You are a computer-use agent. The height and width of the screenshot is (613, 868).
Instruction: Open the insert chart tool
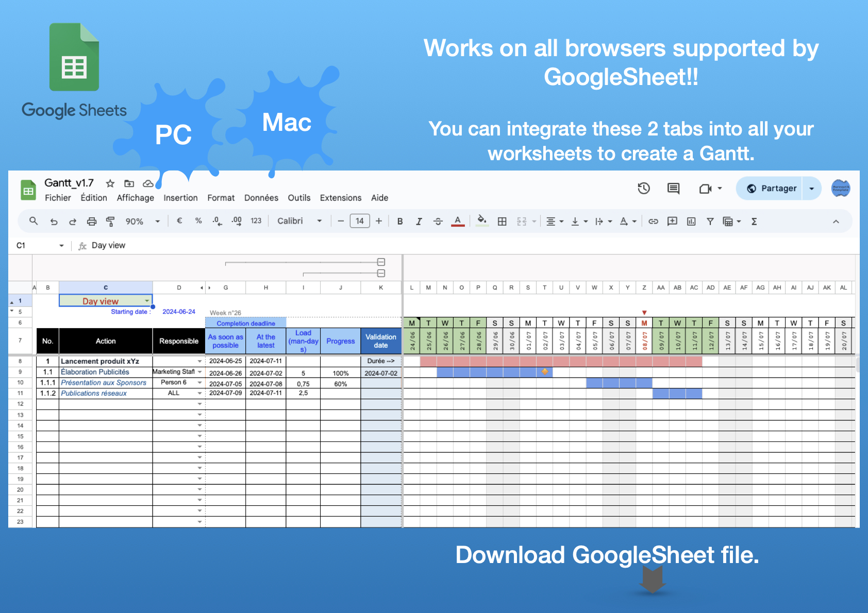coord(691,221)
